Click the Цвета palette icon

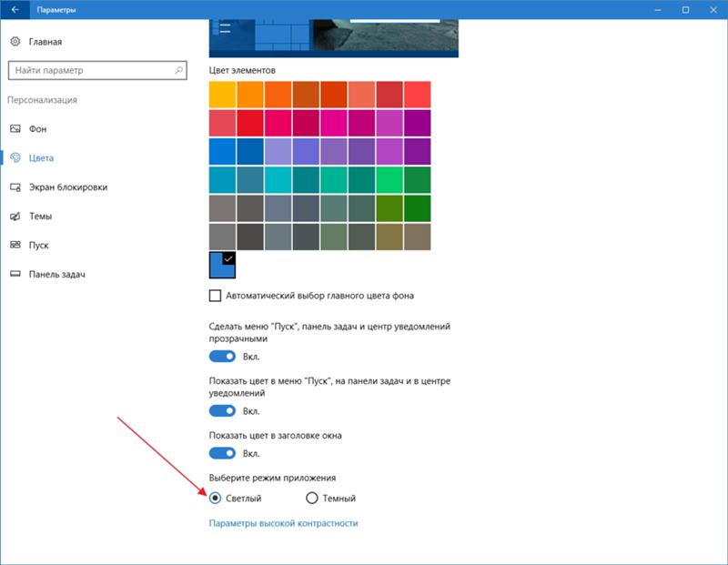(15, 157)
